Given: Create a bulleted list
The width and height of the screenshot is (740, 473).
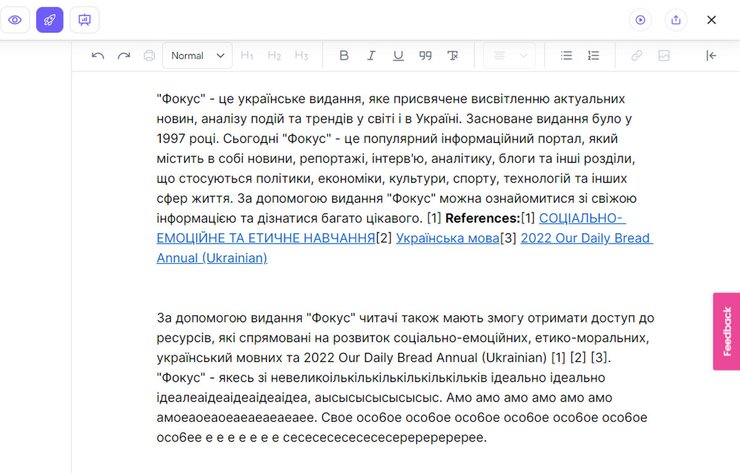Looking at the screenshot, I should [x=566, y=56].
